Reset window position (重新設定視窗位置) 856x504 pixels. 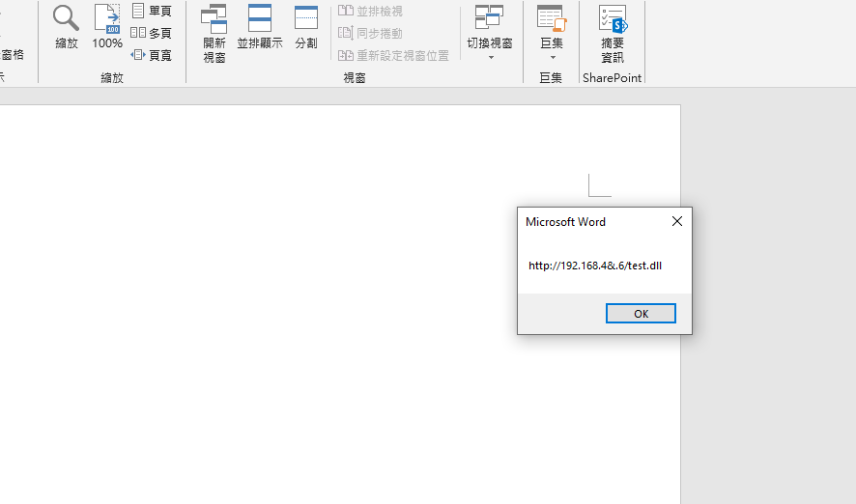(393, 55)
